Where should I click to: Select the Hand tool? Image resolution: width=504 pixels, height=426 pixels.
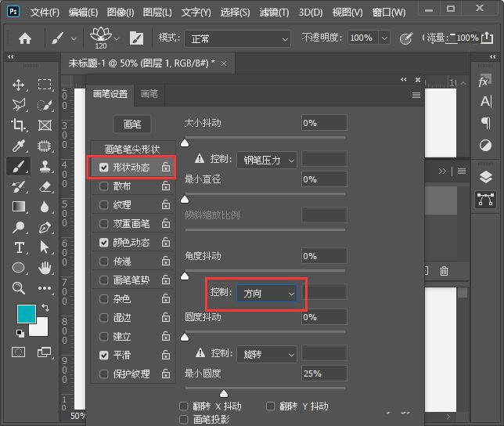click(45, 268)
